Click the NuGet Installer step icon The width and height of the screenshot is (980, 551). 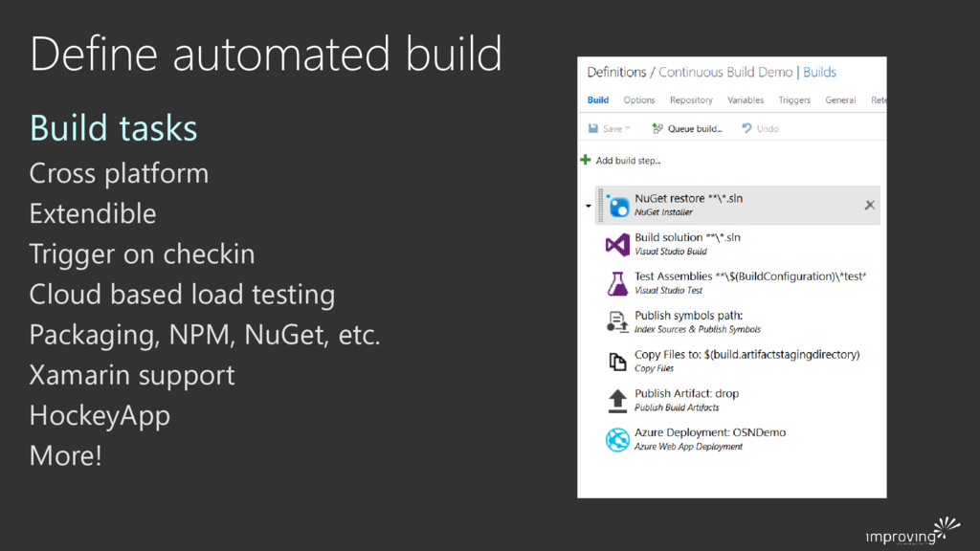tap(617, 206)
